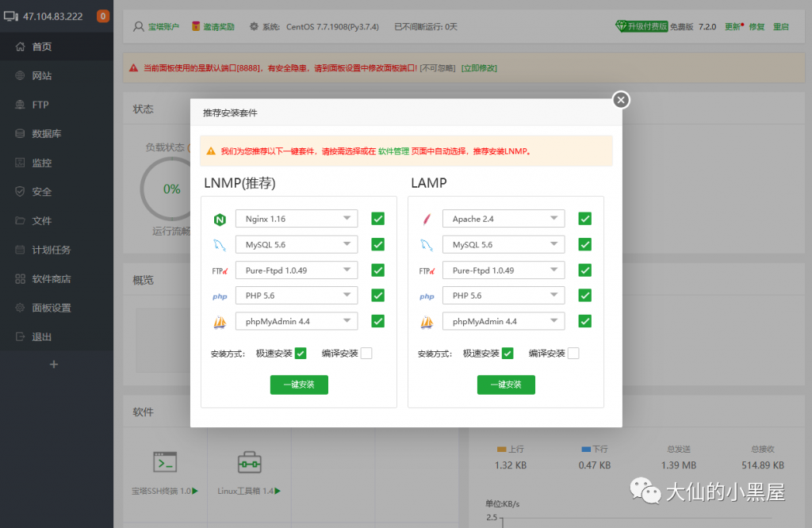Click 一键安装 button under LNMP
This screenshot has width=812, height=528.
point(299,385)
